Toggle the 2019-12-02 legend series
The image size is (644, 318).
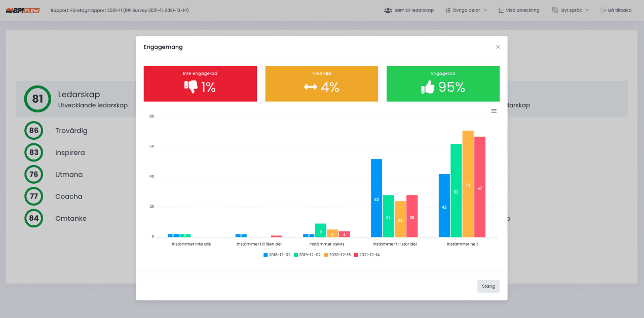[307, 255]
